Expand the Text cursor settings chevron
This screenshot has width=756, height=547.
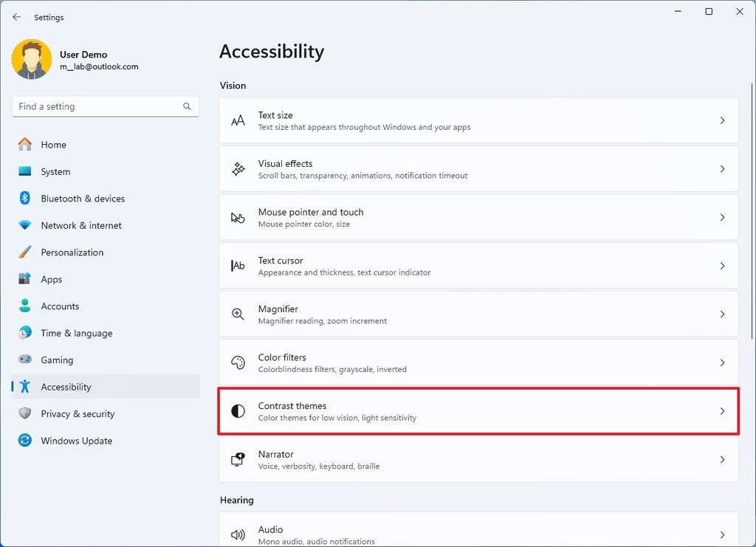click(722, 266)
